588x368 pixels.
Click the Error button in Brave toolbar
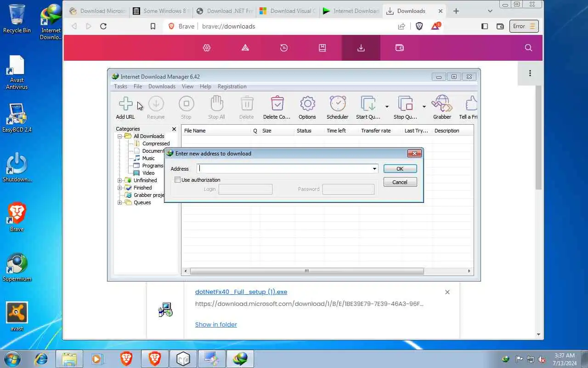(x=524, y=26)
